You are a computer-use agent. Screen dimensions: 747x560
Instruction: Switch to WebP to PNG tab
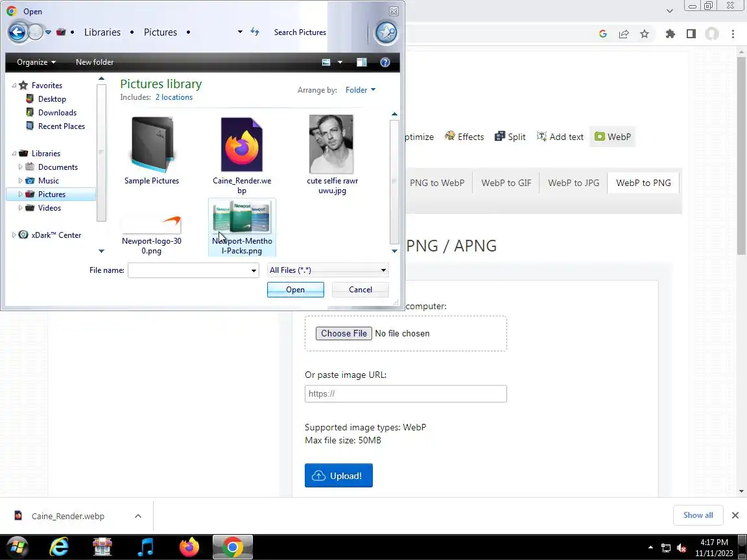pyautogui.click(x=643, y=183)
